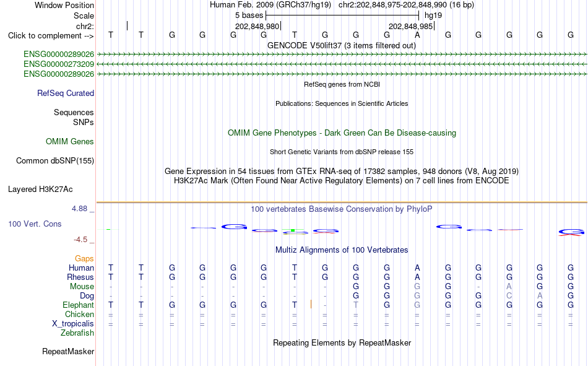Open the Layered H3K27Ac track label
Viewport: 588px width, 366px height.
[40, 190]
